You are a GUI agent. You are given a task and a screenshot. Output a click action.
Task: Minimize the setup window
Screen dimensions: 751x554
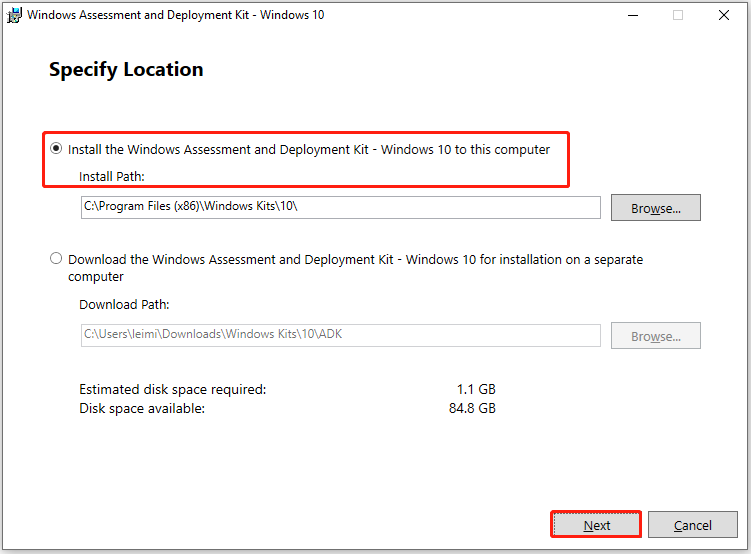pyautogui.click(x=633, y=15)
